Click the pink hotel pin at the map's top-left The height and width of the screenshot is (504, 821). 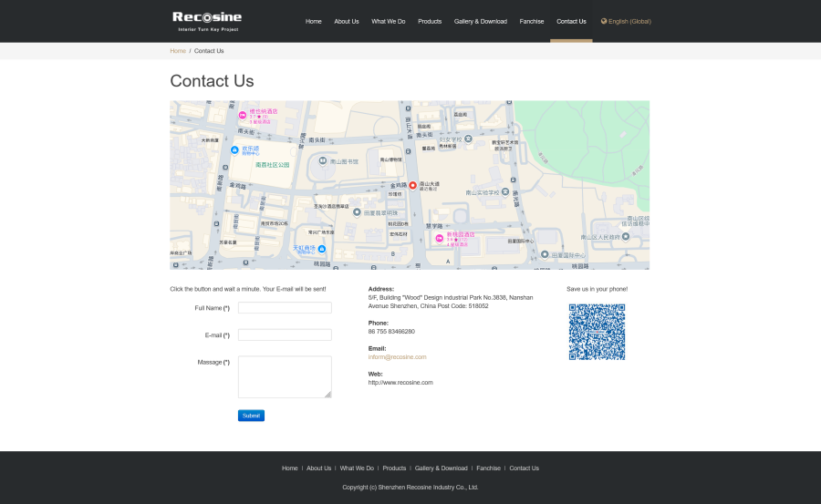coord(243,114)
